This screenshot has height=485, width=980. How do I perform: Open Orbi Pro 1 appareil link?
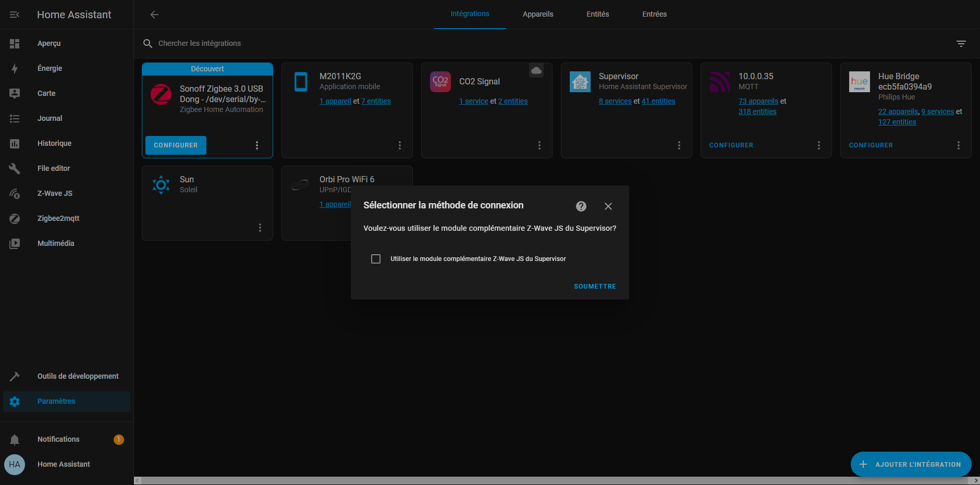(x=335, y=204)
